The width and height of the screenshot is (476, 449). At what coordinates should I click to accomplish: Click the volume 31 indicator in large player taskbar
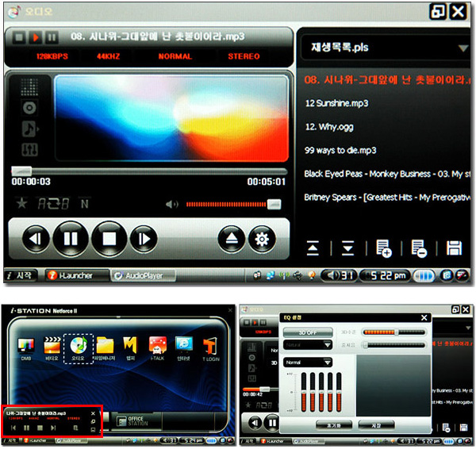339,275
